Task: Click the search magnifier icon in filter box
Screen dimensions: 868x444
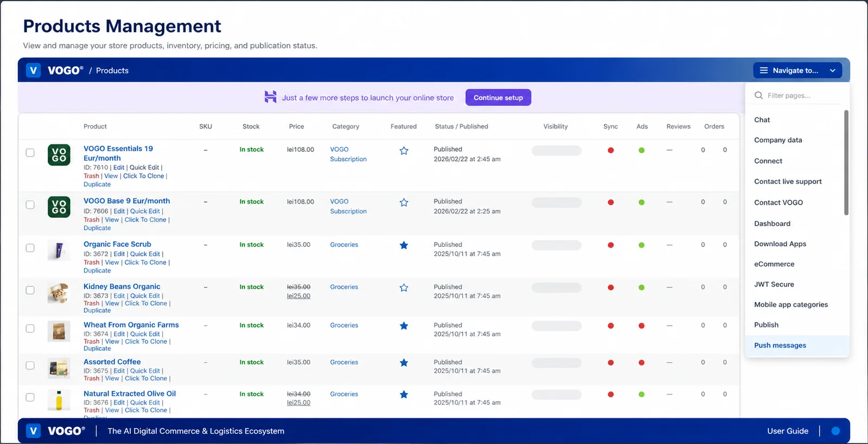Action: tap(758, 96)
